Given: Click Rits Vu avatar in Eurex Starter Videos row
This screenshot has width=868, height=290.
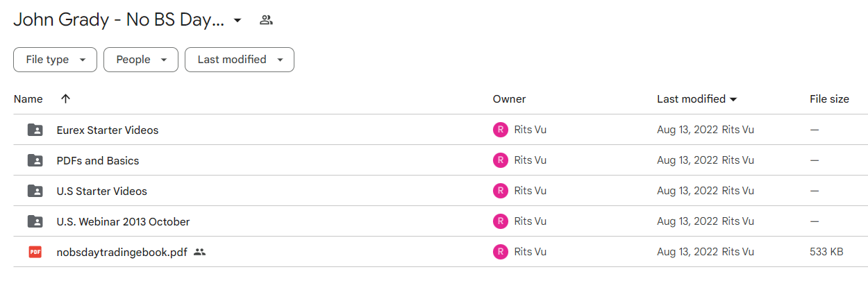Looking at the screenshot, I should 501,130.
